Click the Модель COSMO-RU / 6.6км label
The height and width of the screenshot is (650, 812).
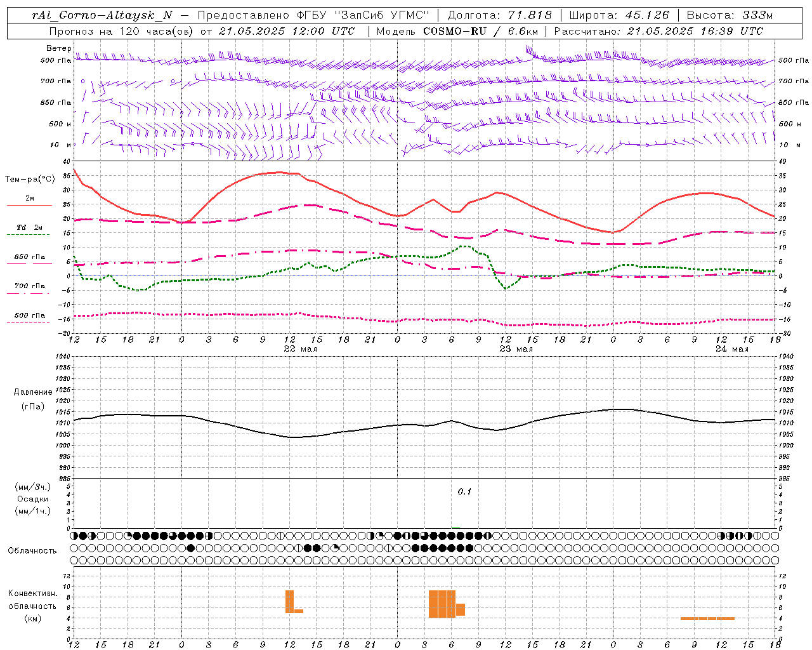click(x=457, y=31)
